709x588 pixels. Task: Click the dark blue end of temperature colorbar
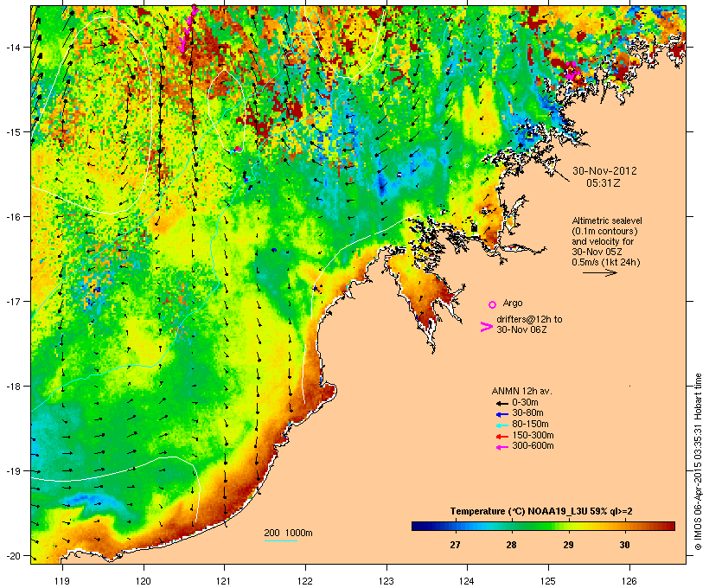(418, 526)
